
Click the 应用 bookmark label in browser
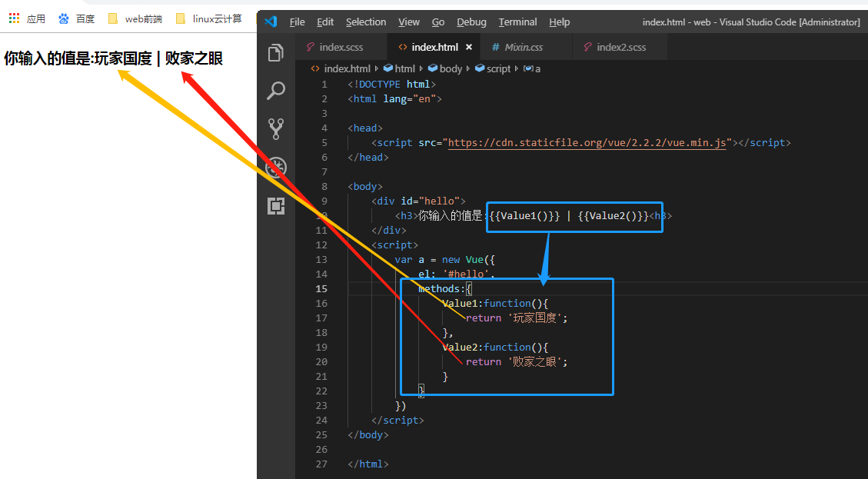click(x=36, y=18)
